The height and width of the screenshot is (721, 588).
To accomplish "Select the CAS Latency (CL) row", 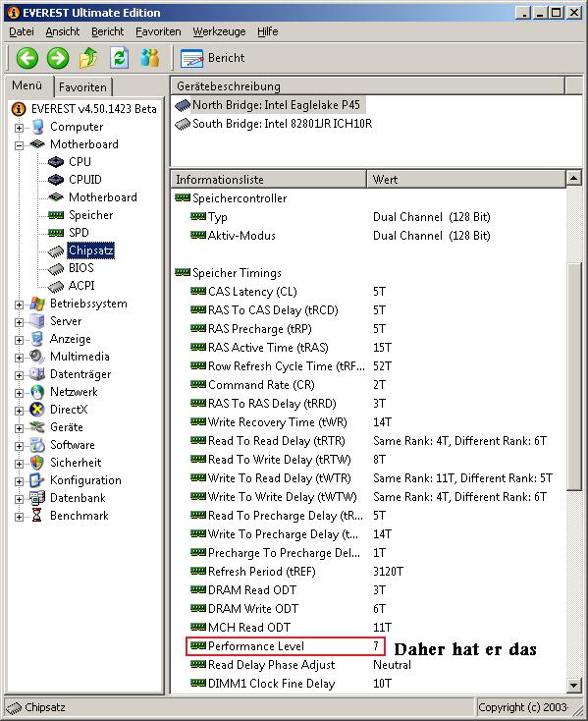I will click(367, 292).
